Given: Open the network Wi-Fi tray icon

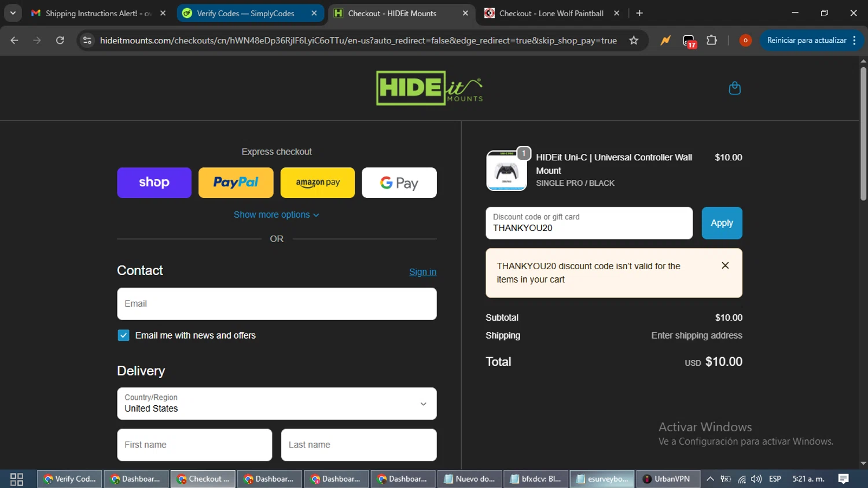Looking at the screenshot, I should point(741,479).
